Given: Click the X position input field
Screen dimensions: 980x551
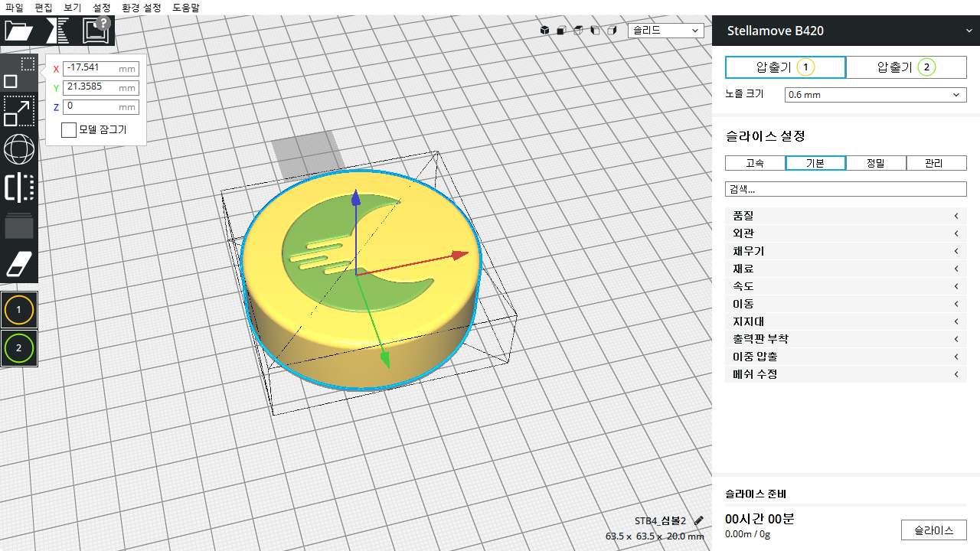Looking at the screenshot, I should click(100, 68).
